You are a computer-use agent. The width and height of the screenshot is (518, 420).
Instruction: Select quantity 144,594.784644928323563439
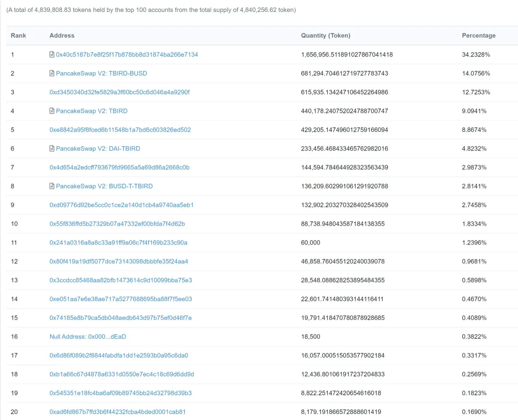(345, 167)
